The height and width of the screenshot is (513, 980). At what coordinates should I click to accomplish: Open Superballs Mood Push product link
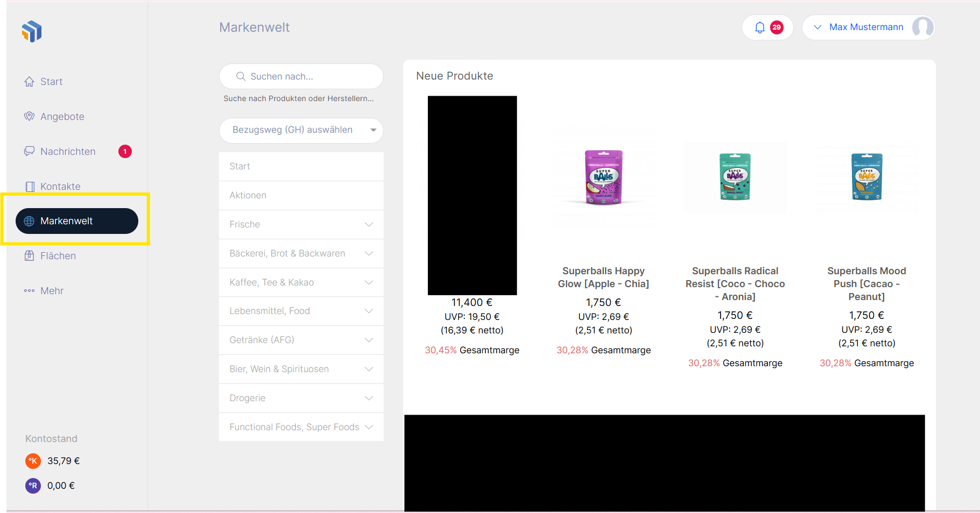866,283
